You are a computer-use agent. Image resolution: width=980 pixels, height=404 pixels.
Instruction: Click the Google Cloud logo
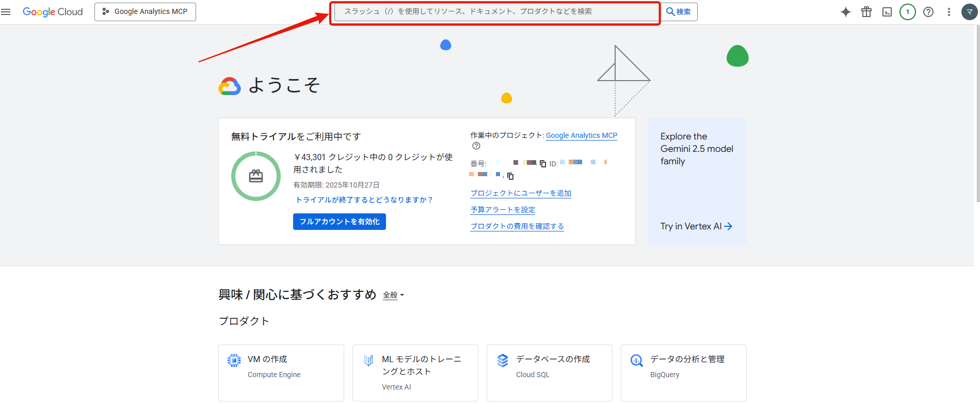point(53,12)
